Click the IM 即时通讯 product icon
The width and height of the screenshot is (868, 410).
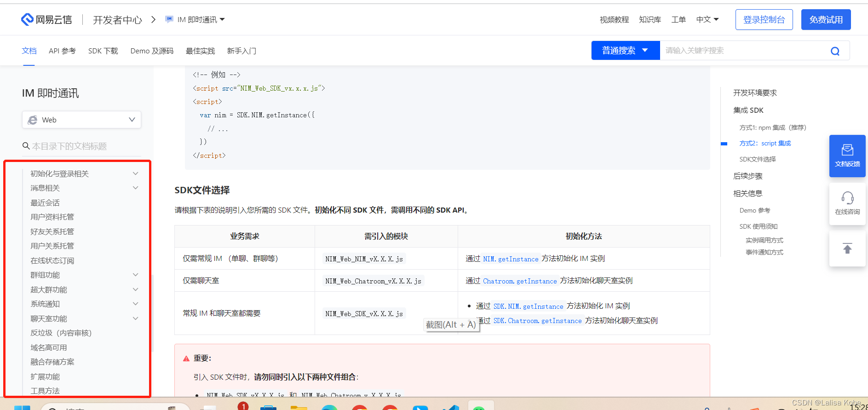tap(169, 19)
